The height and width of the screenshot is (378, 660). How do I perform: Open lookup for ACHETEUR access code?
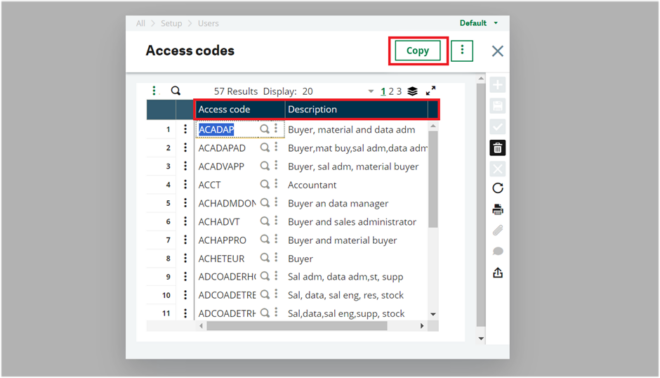[x=264, y=258]
